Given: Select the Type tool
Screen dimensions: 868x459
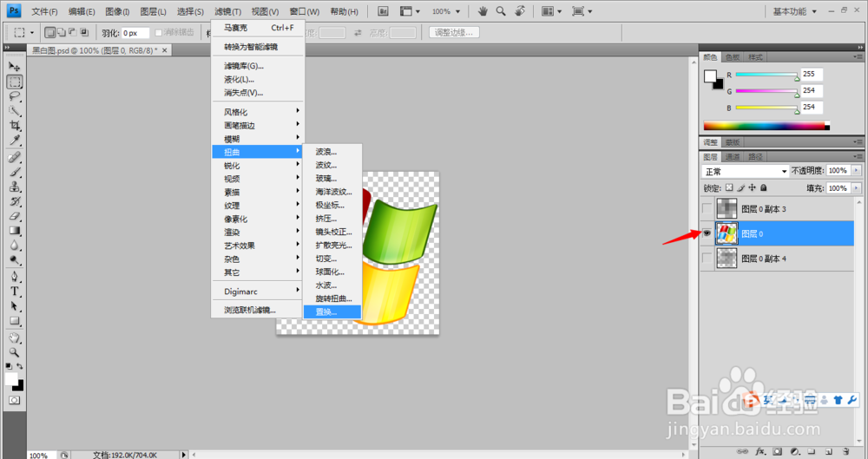Looking at the screenshot, I should coord(15,292).
